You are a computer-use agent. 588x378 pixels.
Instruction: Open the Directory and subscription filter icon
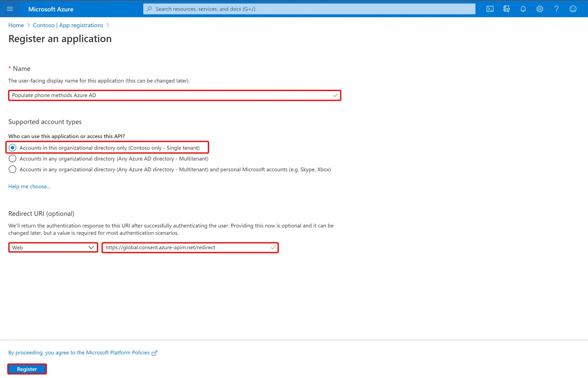click(507, 9)
